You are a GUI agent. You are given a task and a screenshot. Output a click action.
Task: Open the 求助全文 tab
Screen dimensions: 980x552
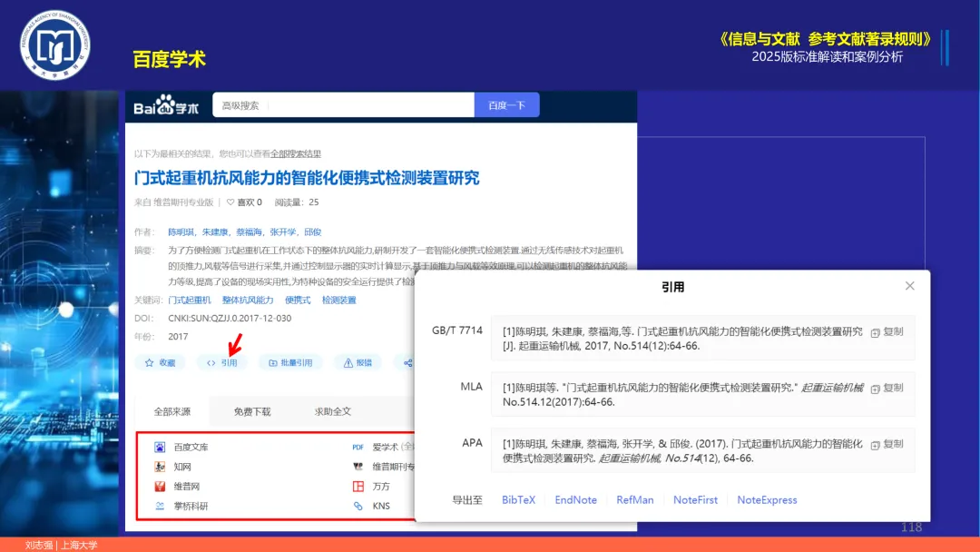click(332, 411)
